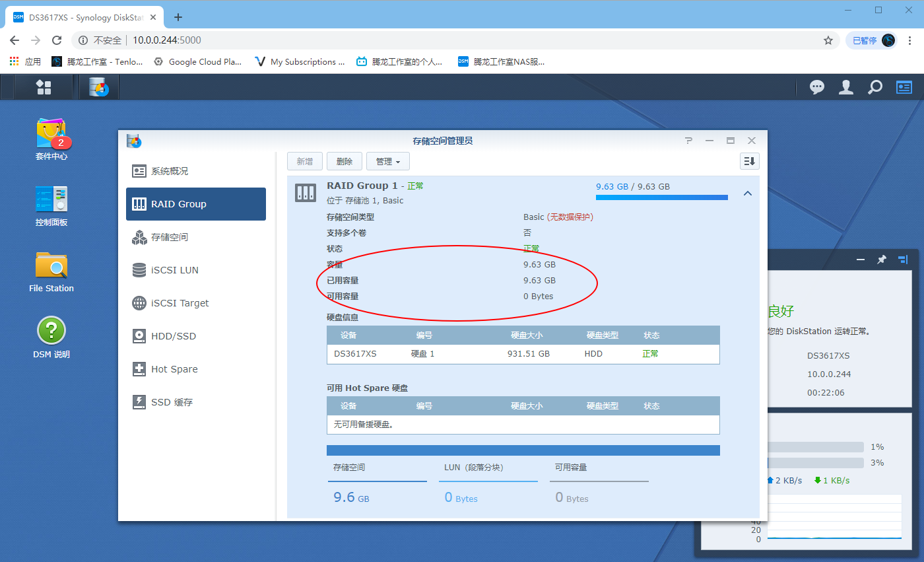The height and width of the screenshot is (562, 924).
Task: Click the 不安全 site info indicator
Action: coord(100,40)
